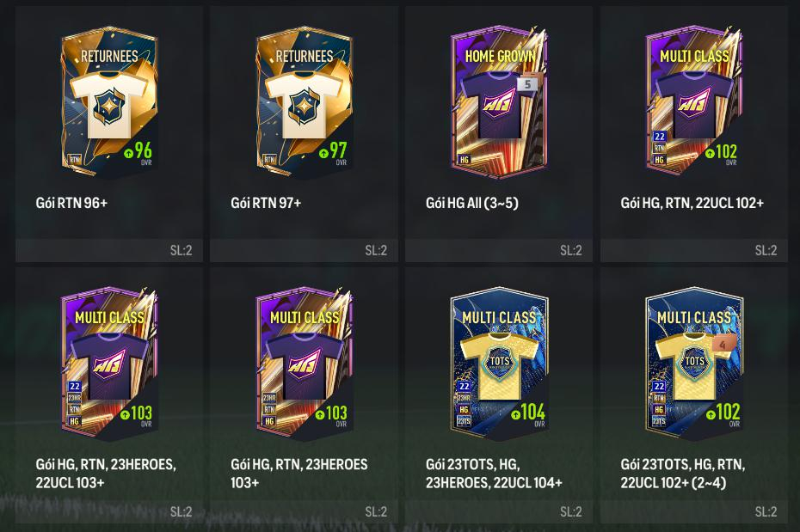800x532 pixels.
Task: Select the Gói HG, RTN, 22UCL 102+ label
Action: [x=692, y=203]
